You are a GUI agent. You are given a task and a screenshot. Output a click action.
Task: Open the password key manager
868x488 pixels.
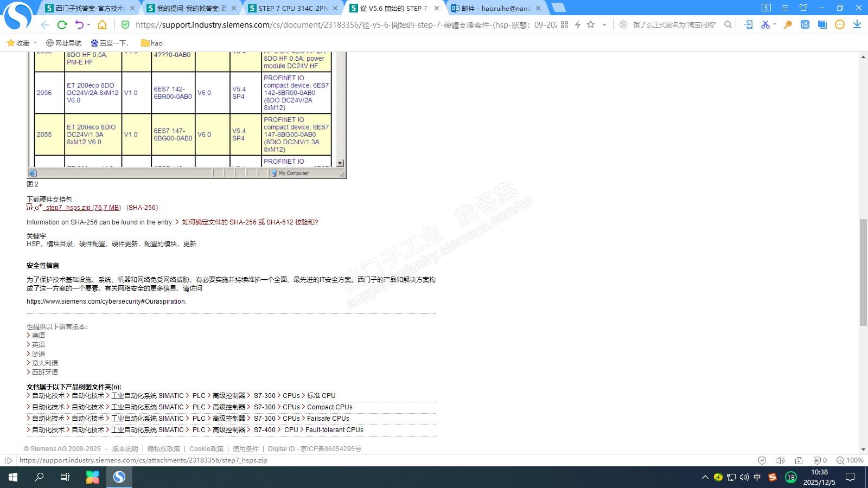tap(788, 24)
